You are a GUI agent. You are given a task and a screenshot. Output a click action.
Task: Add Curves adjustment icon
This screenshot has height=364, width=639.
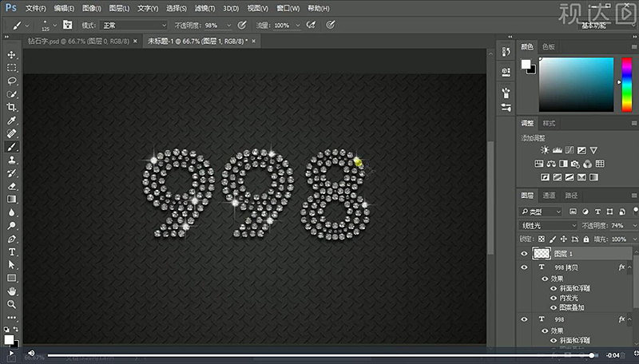tap(570, 150)
